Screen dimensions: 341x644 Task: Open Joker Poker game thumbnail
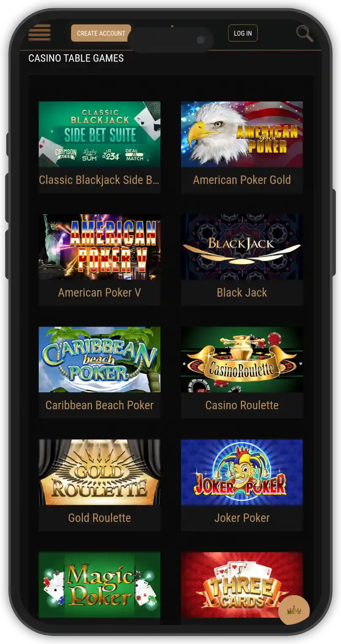coord(242,472)
